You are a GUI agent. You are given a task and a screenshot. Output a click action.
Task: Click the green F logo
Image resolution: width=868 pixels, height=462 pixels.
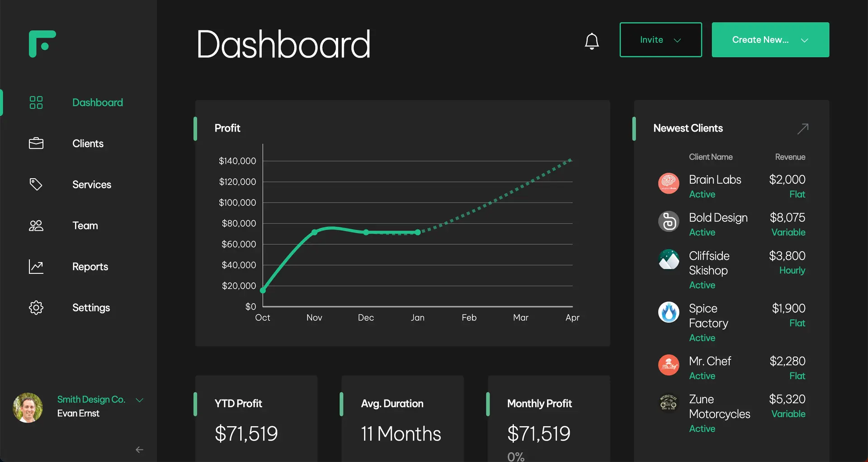click(42, 44)
